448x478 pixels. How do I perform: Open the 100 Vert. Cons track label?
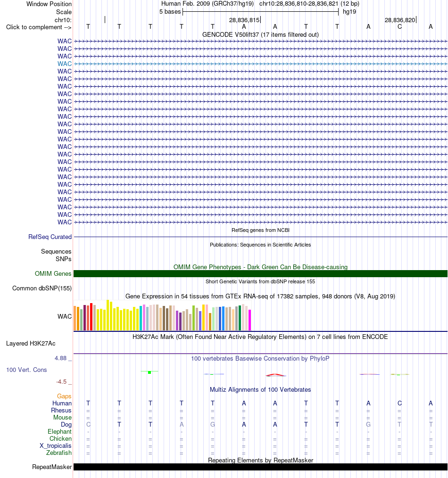pyautogui.click(x=26, y=370)
